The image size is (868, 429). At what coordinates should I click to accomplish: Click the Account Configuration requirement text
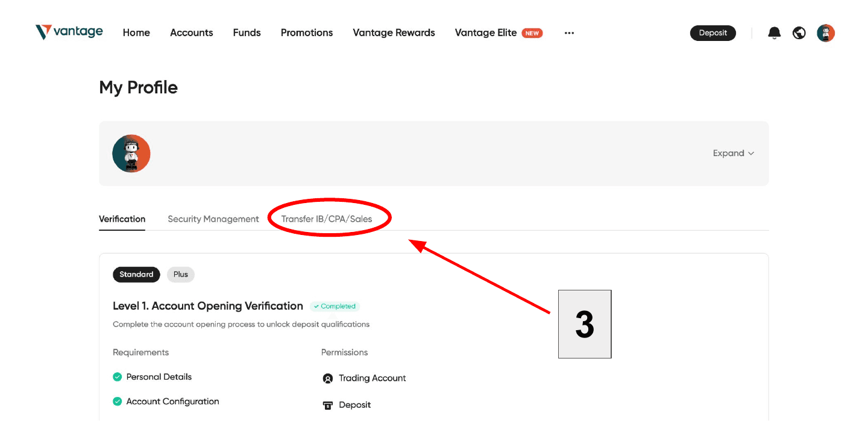173,401
